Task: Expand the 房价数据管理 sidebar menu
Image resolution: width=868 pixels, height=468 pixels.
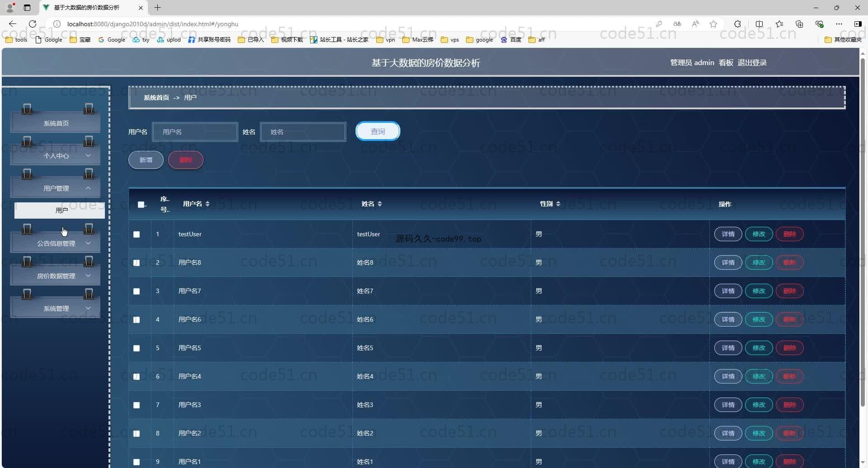Action: (56, 276)
